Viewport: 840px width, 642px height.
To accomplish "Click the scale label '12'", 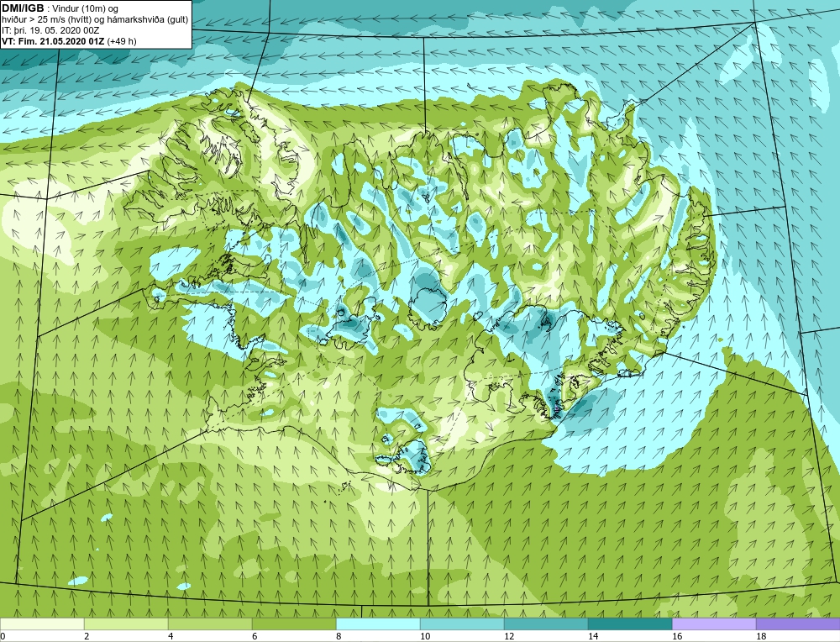I will pyautogui.click(x=509, y=636).
